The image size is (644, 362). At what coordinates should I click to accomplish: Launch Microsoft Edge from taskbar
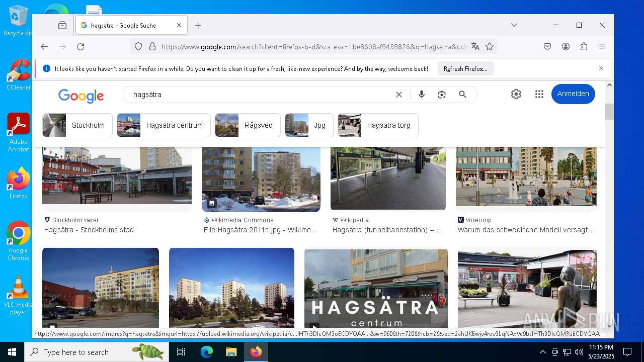[x=207, y=352]
